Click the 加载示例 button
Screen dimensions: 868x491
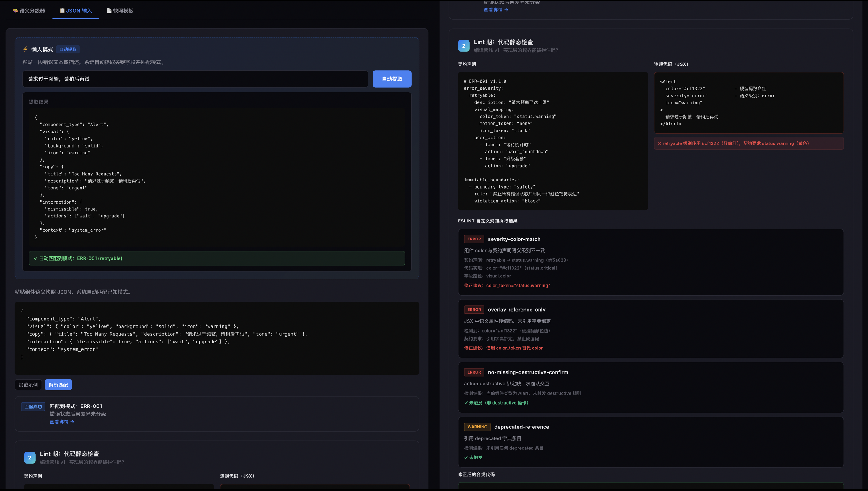click(x=28, y=385)
